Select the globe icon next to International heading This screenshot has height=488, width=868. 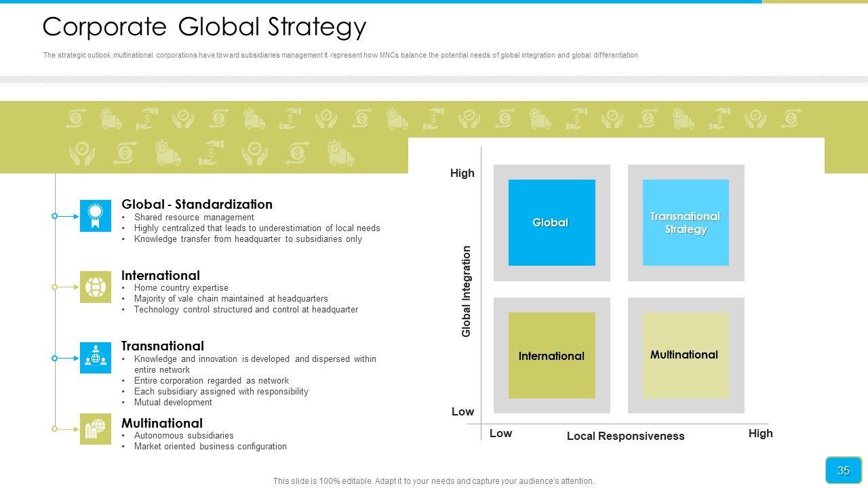96,287
